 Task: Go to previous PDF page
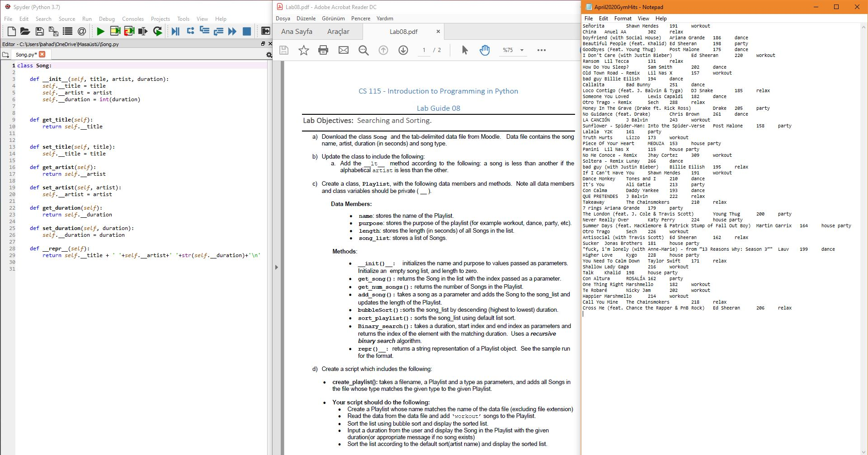383,50
